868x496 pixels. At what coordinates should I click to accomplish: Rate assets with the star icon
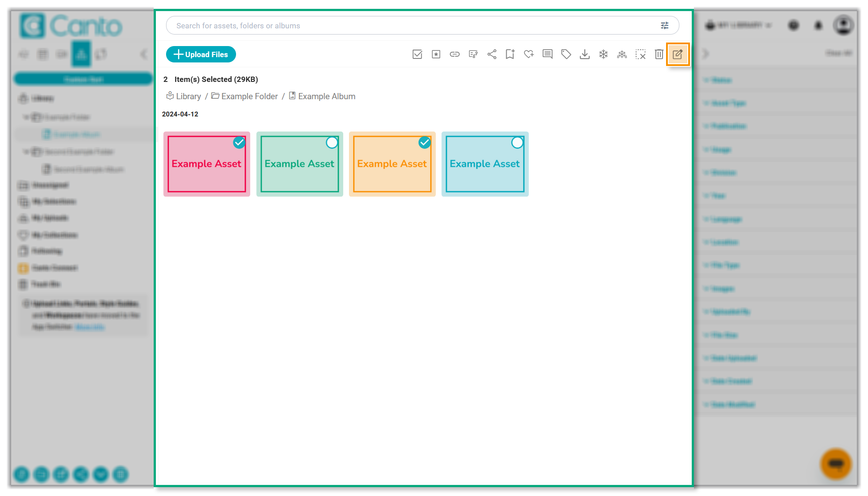coord(436,54)
